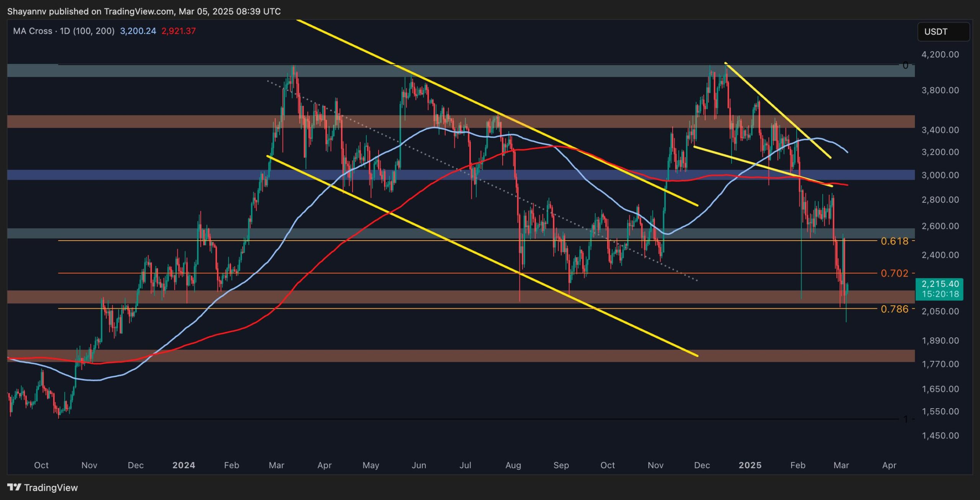Click the 2025 year label on time axis
The width and height of the screenshot is (980, 500).
tap(750, 465)
